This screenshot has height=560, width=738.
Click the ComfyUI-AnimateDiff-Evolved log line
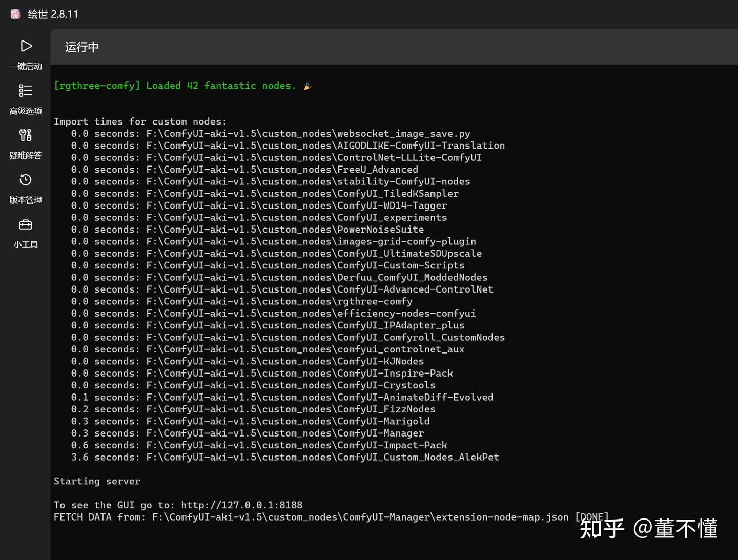(282, 397)
